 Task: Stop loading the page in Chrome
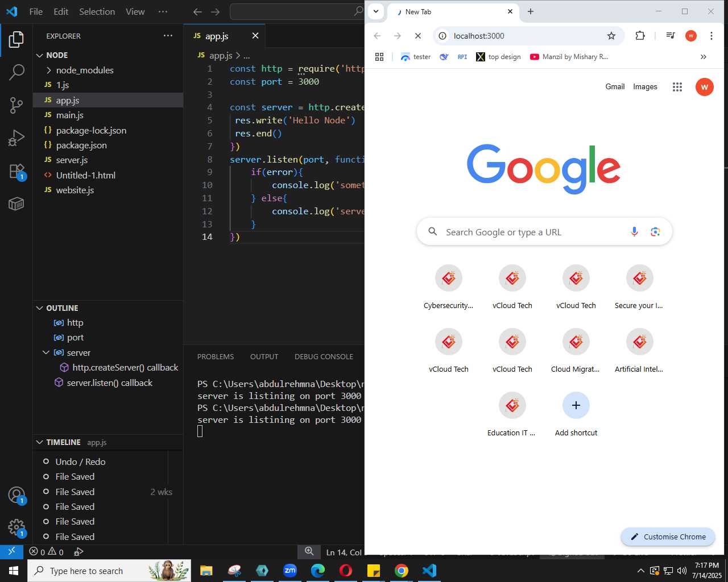417,36
